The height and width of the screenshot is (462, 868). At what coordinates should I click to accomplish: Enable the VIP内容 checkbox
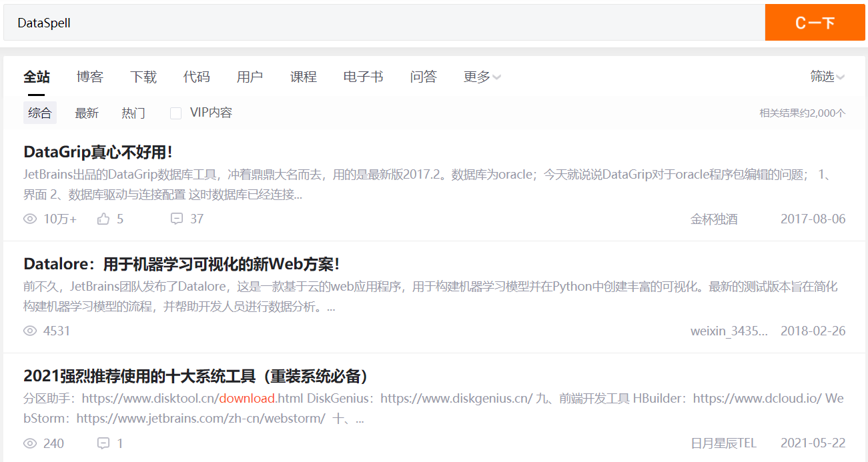(176, 113)
